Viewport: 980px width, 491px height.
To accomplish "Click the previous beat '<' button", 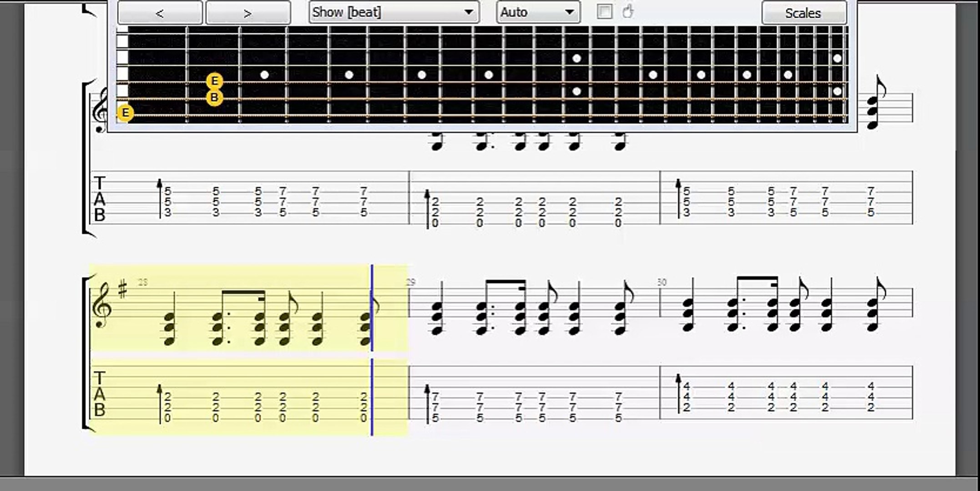I will point(160,13).
